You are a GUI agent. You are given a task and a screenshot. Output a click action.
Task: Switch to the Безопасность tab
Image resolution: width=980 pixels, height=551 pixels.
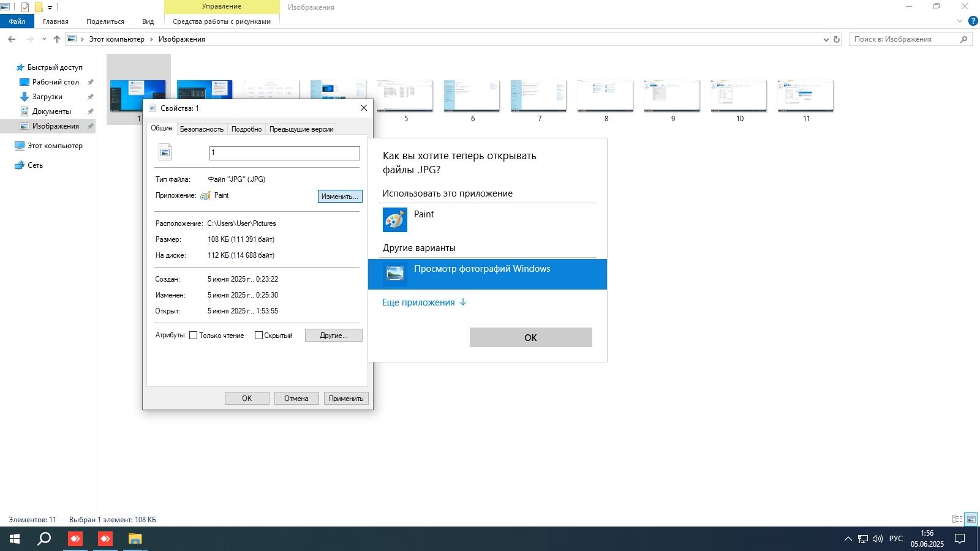point(202,129)
